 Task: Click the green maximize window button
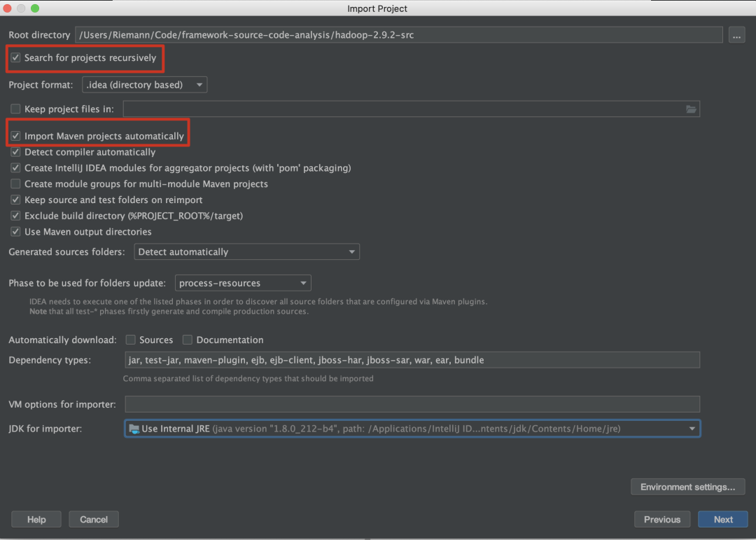(35, 8)
